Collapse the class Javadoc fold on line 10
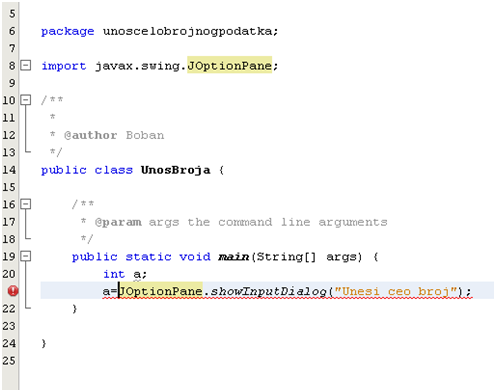 (26, 100)
